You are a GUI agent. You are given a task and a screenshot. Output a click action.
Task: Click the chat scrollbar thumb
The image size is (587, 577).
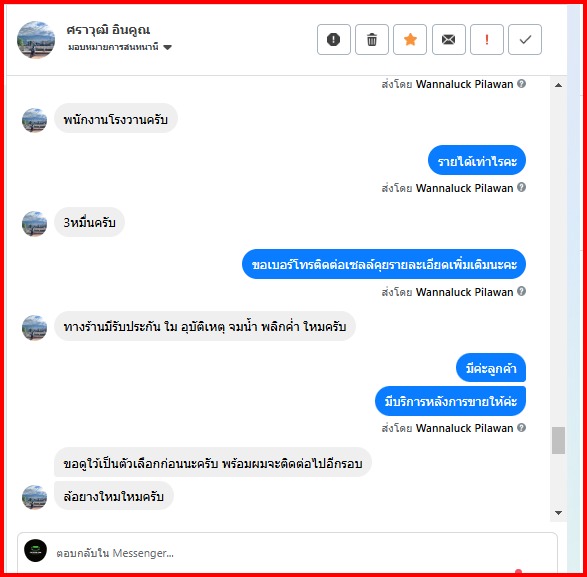[x=558, y=440]
